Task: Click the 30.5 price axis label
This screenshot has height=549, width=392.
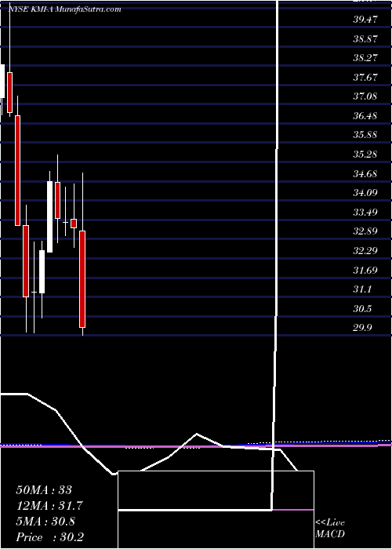Action: click(362, 309)
